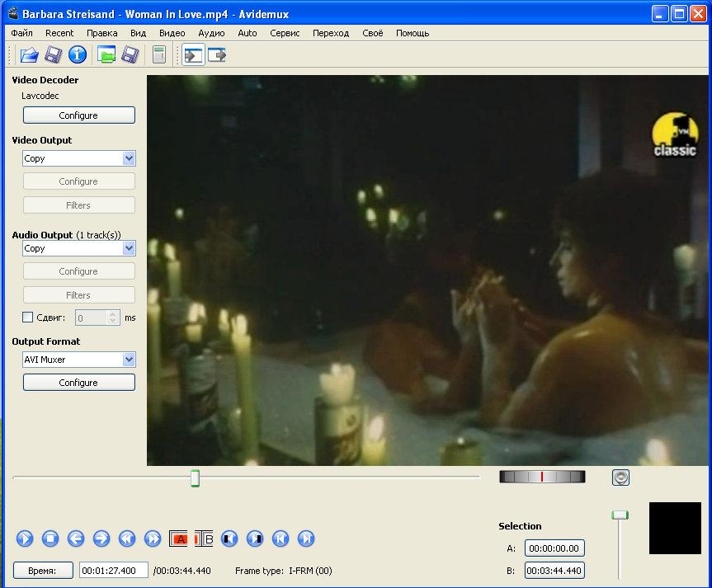This screenshot has width=712, height=588.
Task: Enable the Сдвиг audio shift checkbox
Action: tap(28, 318)
